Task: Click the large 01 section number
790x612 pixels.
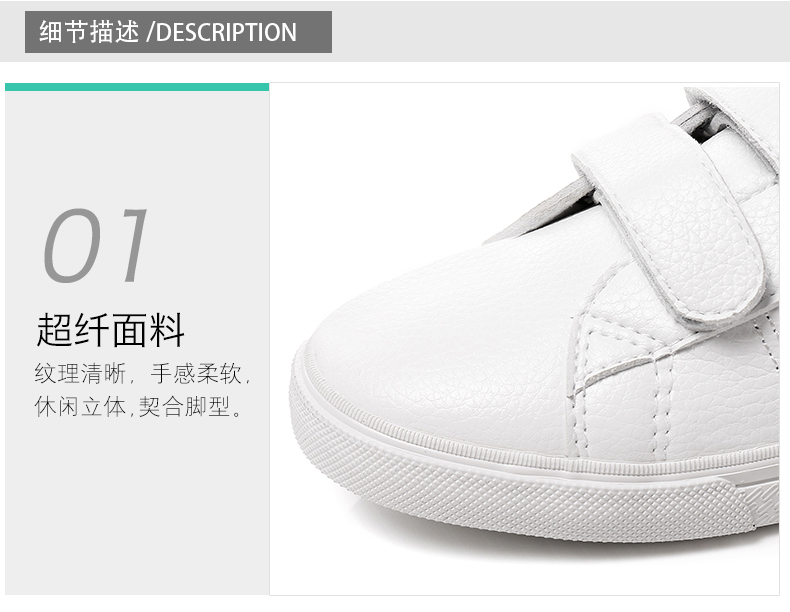Action: [96, 245]
